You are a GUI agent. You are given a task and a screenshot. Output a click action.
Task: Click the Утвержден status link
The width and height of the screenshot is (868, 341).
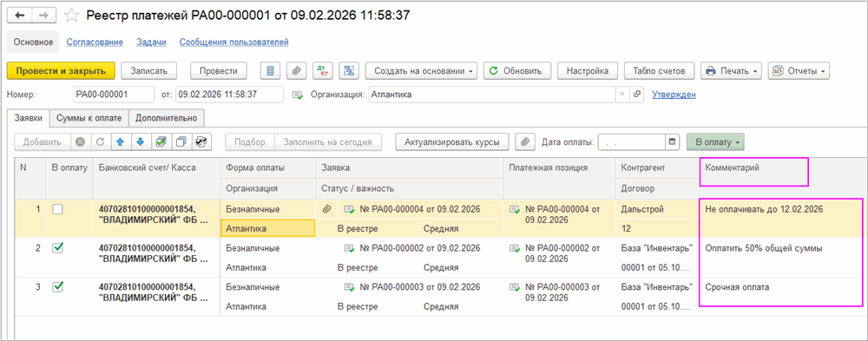click(x=674, y=95)
